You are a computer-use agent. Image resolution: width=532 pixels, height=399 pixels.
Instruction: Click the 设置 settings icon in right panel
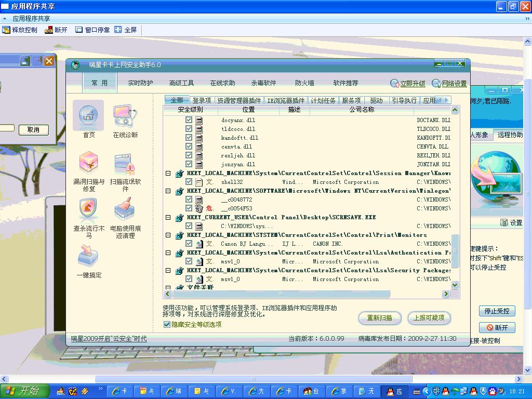[x=504, y=222]
